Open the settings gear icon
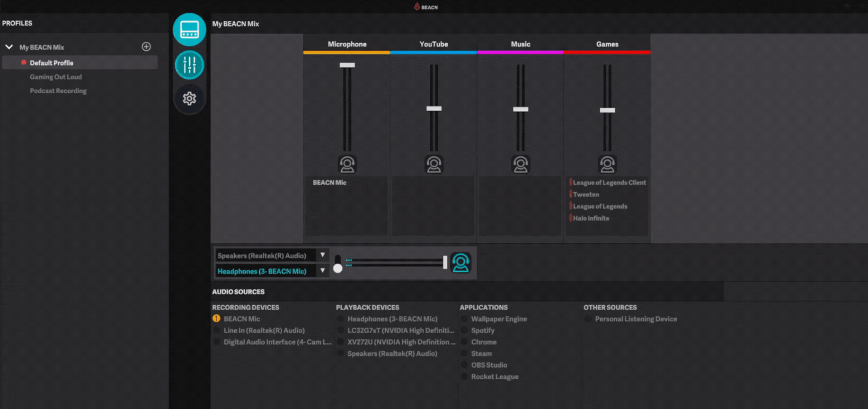 (x=189, y=98)
